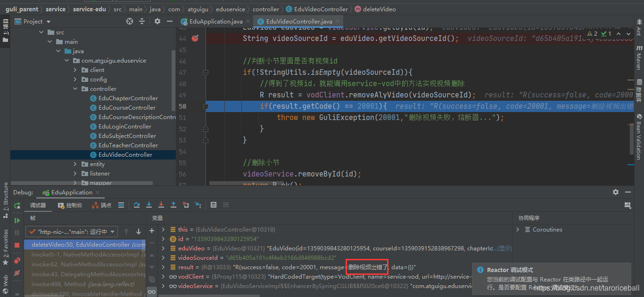Select the 调试器 debugger tab

(x=38, y=205)
